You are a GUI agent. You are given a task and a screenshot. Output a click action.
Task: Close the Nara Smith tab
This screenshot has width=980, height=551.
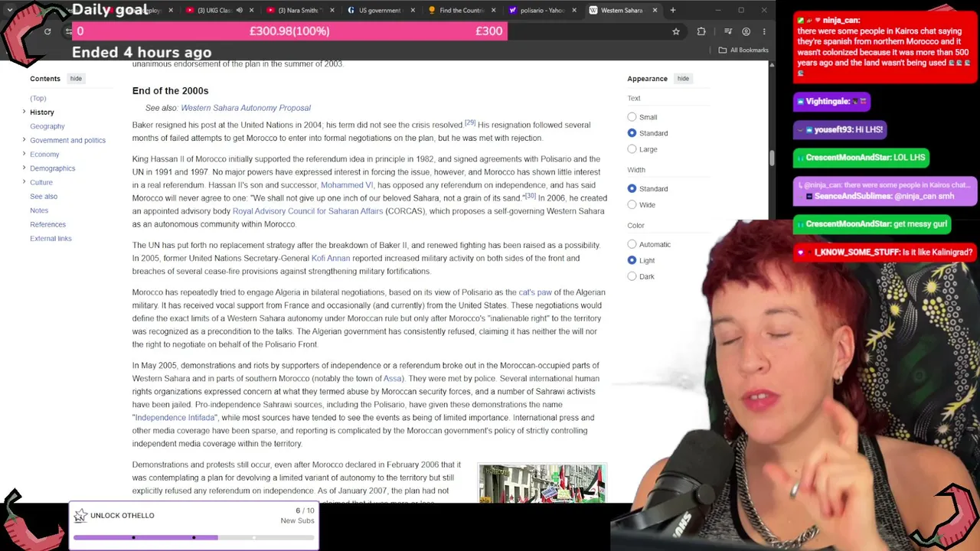tap(332, 10)
